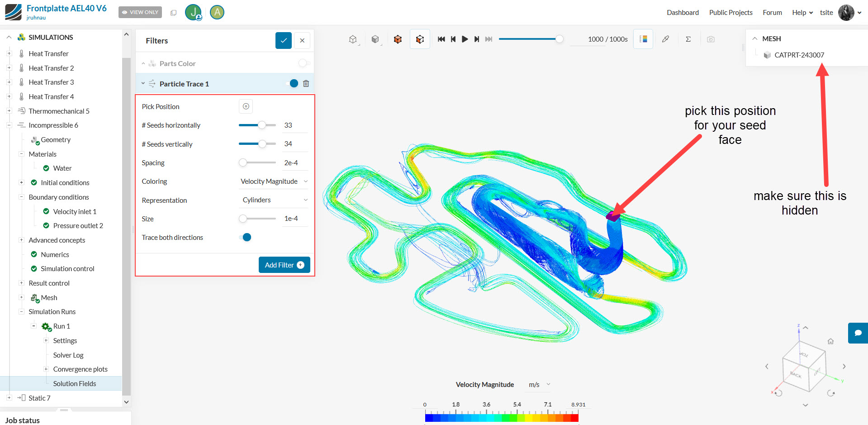Viewport: 868px width, 425px height.
Task: Expand the Thermomechanical 5 tree node
Action: pyautogui.click(x=9, y=111)
